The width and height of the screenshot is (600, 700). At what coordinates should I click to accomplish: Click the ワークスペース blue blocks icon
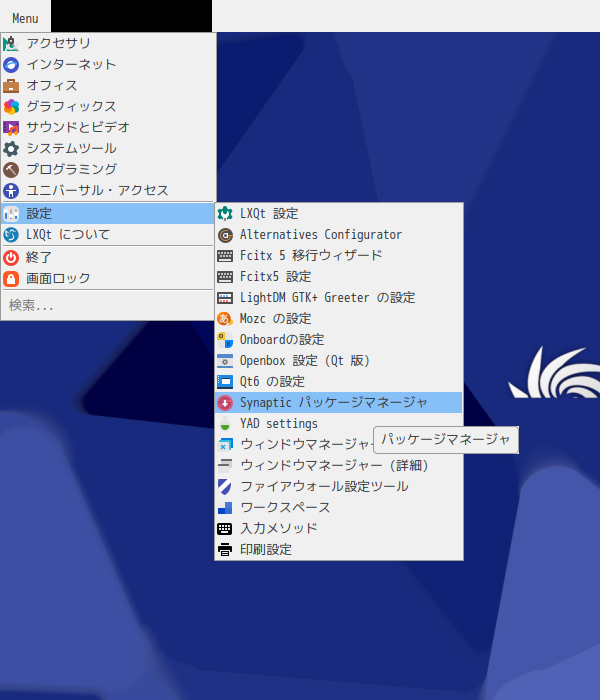tap(225, 508)
